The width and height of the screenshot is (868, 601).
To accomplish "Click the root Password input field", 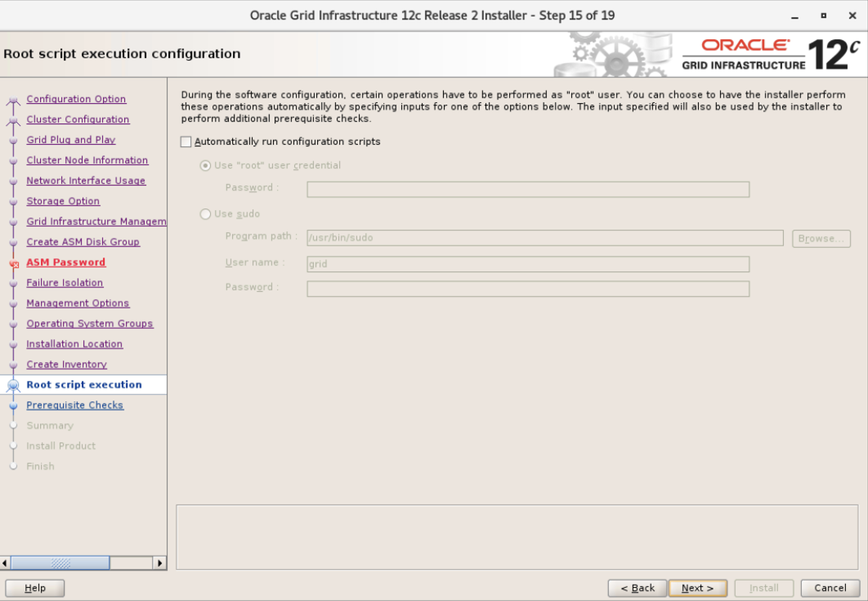I will (528, 190).
